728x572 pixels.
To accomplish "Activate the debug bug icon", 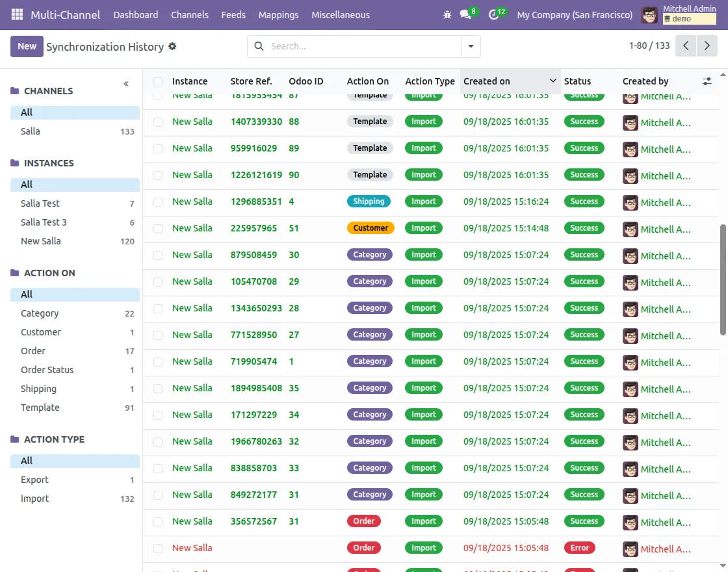I will 447,14.
